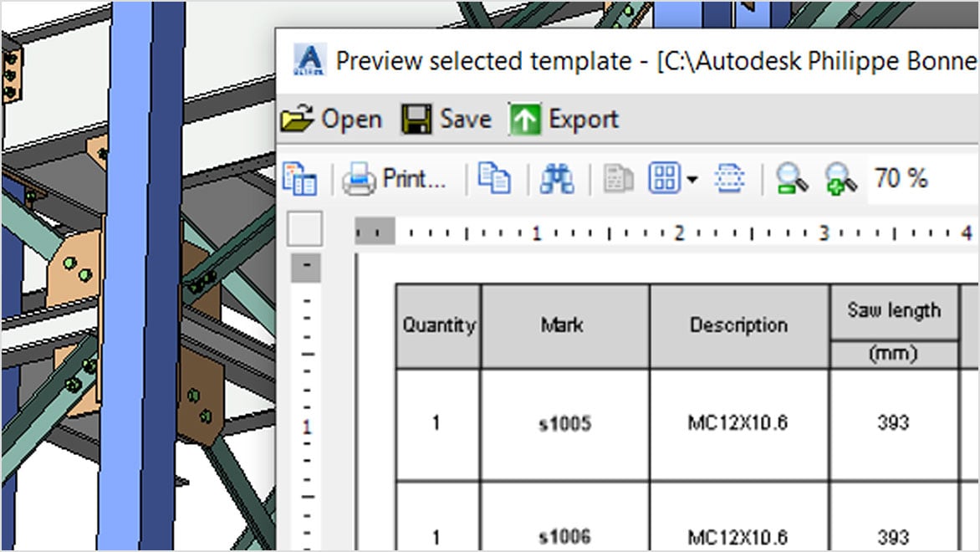The image size is (980, 552).
Task: Click the horizontal ruler at mark 2
Action: point(679,233)
